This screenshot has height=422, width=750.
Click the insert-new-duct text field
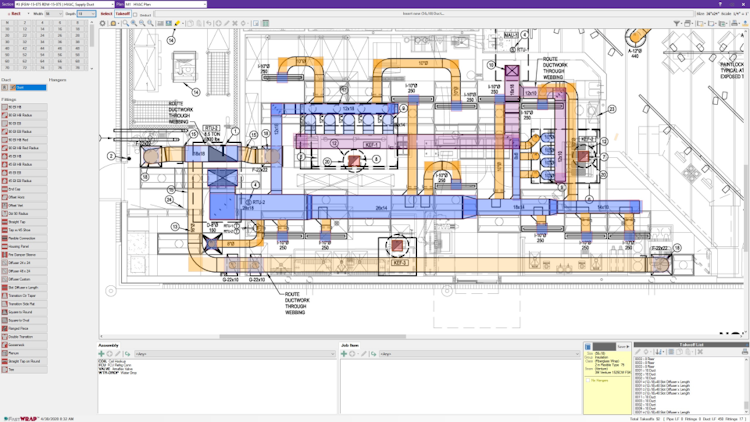(423, 14)
